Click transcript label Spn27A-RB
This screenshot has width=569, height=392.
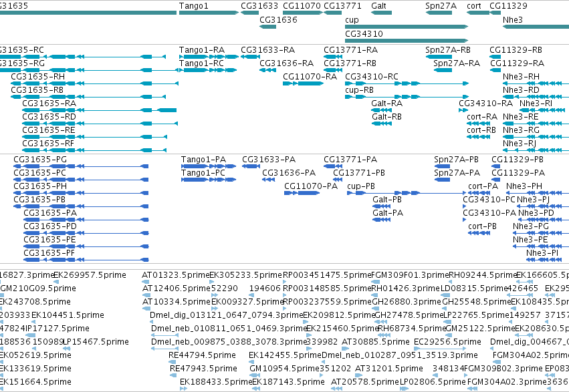[x=448, y=50]
